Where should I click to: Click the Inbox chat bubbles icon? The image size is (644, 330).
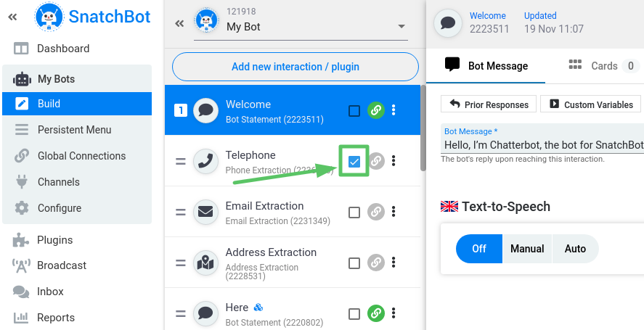[x=21, y=292]
